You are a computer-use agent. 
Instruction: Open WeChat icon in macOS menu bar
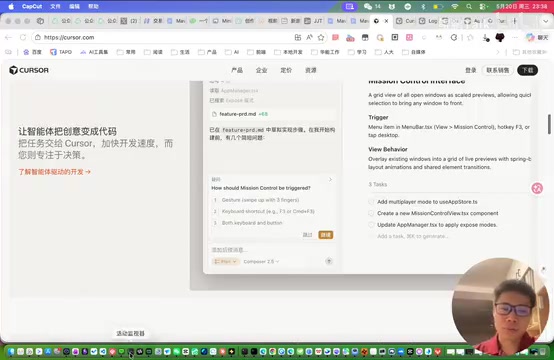[368, 6]
